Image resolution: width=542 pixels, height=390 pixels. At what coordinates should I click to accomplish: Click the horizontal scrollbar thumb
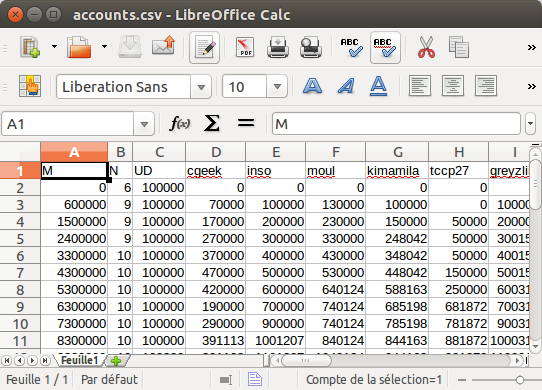[x=306, y=361]
